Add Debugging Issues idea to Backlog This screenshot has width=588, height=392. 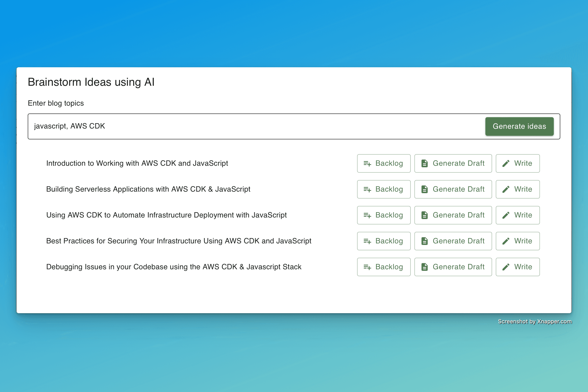tap(383, 267)
